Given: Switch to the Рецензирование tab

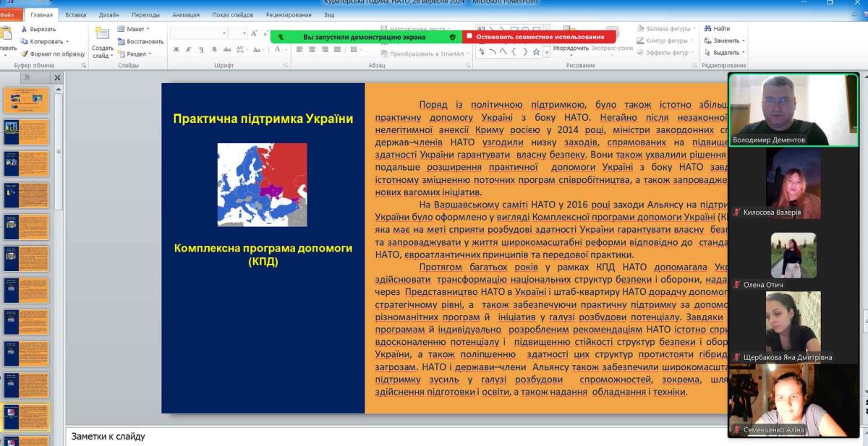Looking at the screenshot, I should coord(288,14).
